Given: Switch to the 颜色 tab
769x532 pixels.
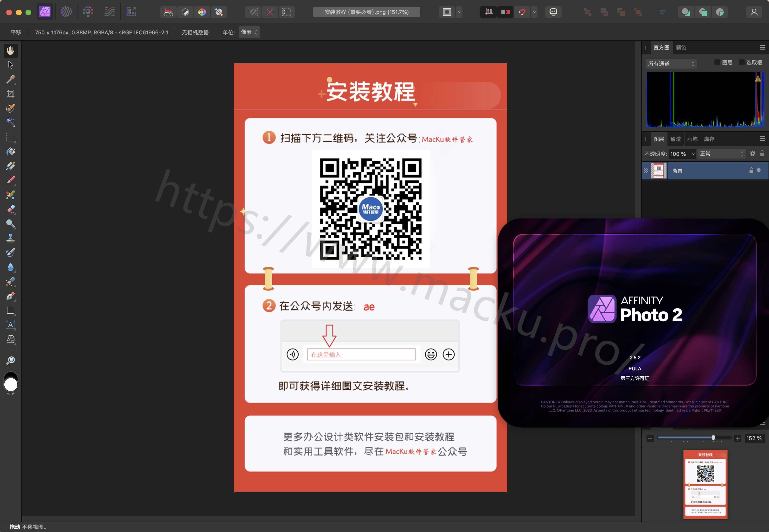Looking at the screenshot, I should tap(681, 48).
